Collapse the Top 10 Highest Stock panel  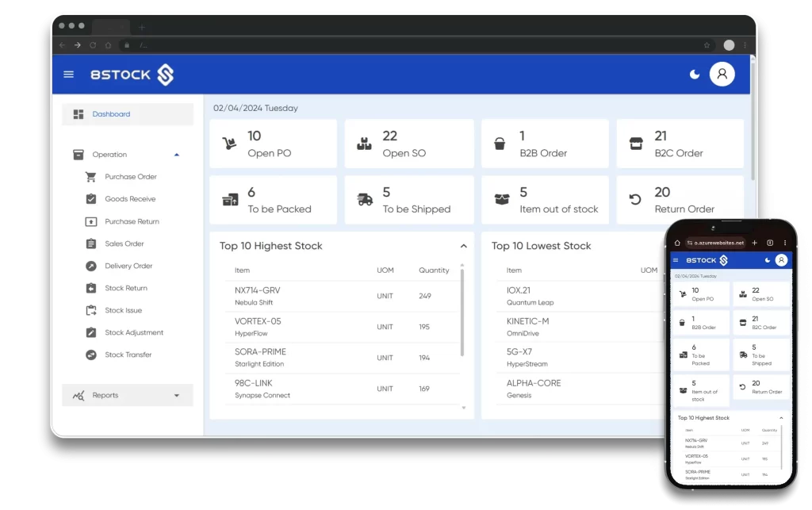pos(463,246)
